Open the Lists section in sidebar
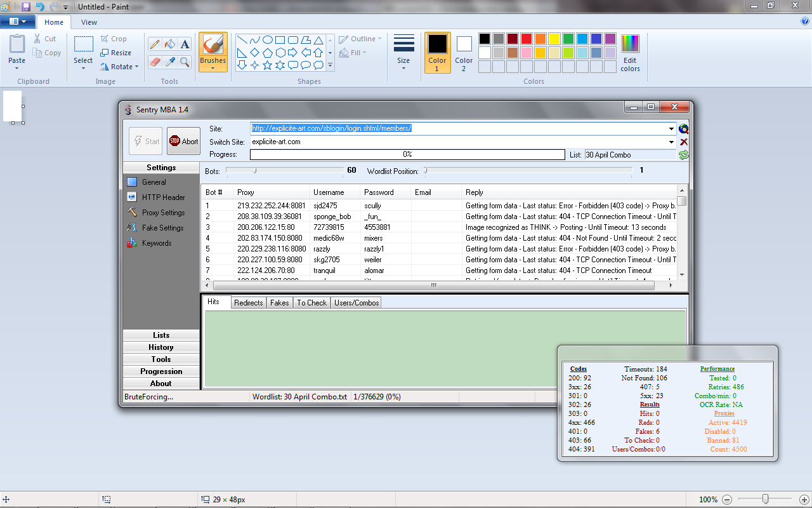Screen dimensions: 812x508 (161, 335)
